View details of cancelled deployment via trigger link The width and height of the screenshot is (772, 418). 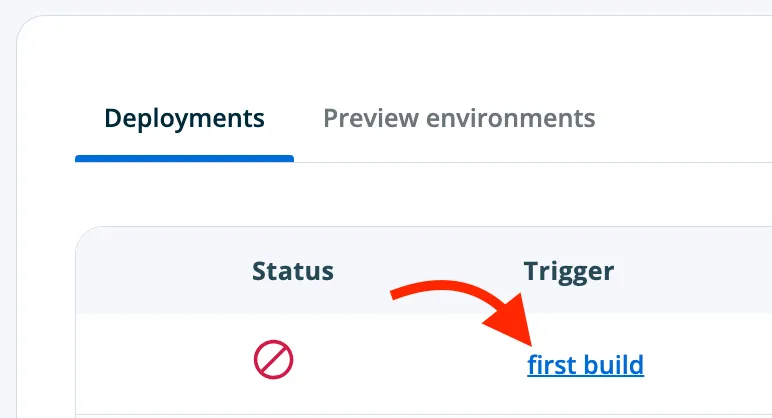(585, 365)
